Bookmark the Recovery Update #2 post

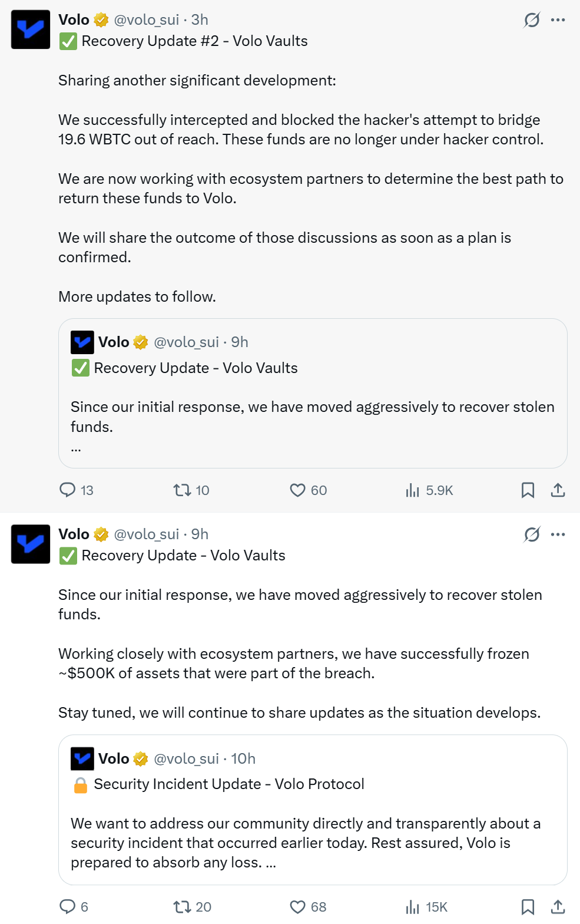528,490
